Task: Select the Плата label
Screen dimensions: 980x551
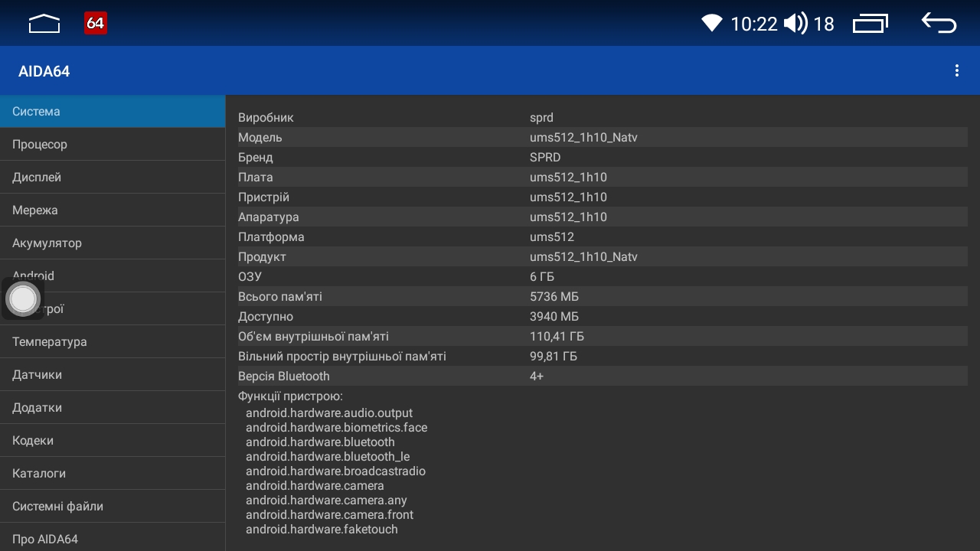Action: pos(255,178)
